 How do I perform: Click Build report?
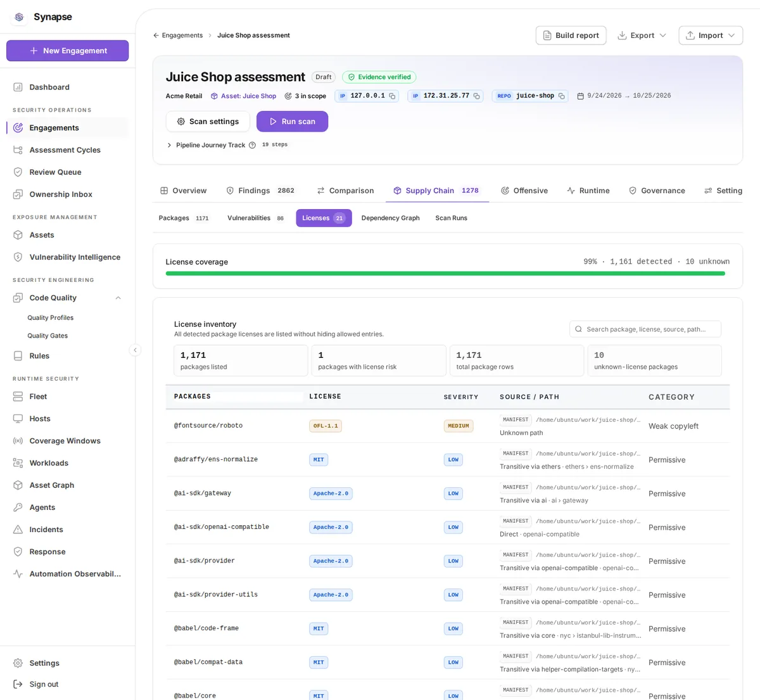[571, 35]
